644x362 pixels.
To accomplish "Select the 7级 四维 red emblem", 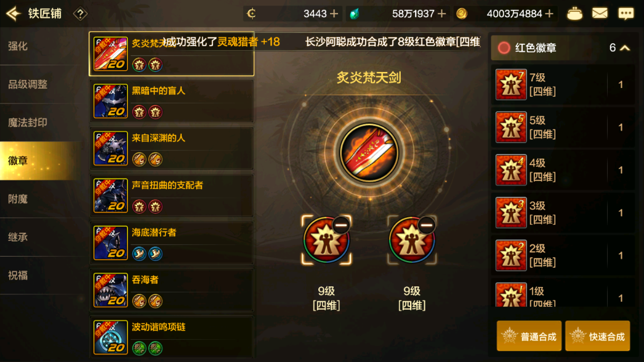I will 563,84.
